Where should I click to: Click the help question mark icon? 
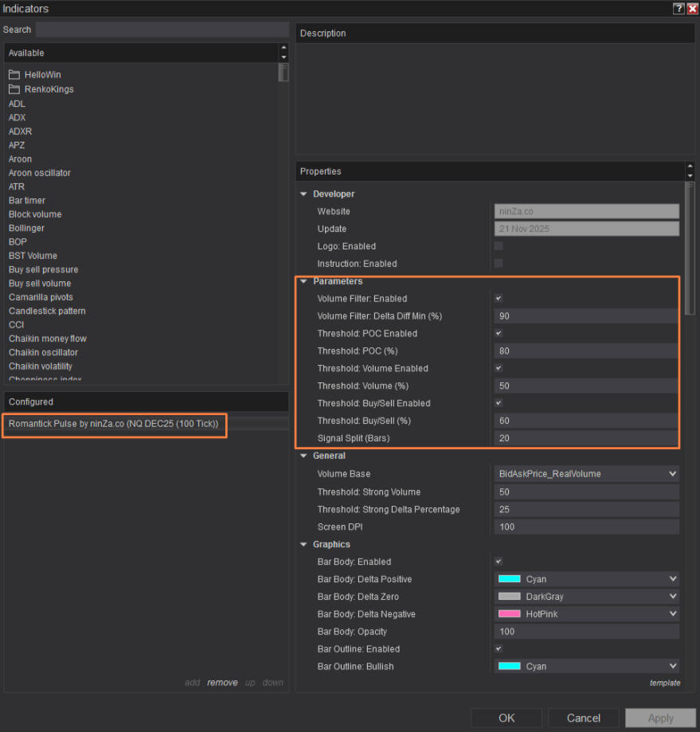point(678,9)
